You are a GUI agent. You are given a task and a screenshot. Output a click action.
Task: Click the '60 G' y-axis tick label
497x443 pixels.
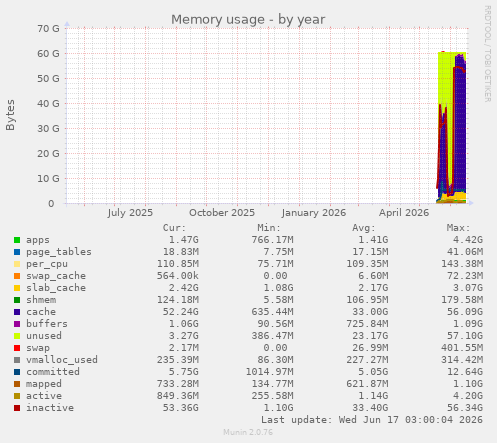pyautogui.click(x=48, y=54)
